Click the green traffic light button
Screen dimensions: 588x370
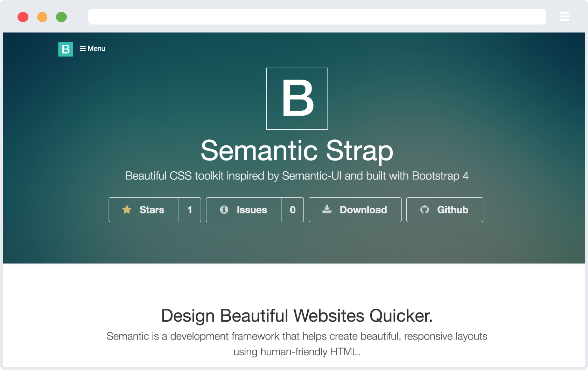[61, 16]
